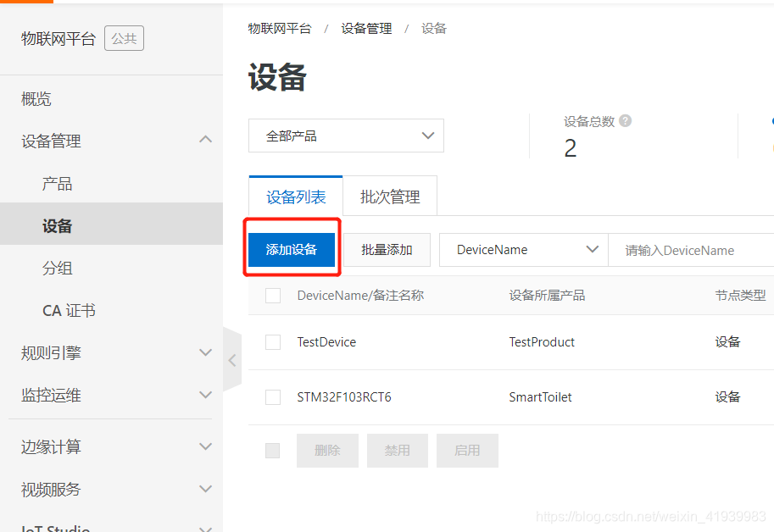
Task: Select the 设备列表 tab
Action: [295, 195]
